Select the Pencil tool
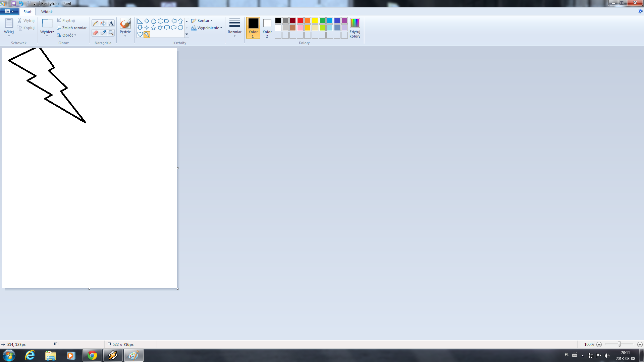The image size is (644, 362). tap(95, 23)
